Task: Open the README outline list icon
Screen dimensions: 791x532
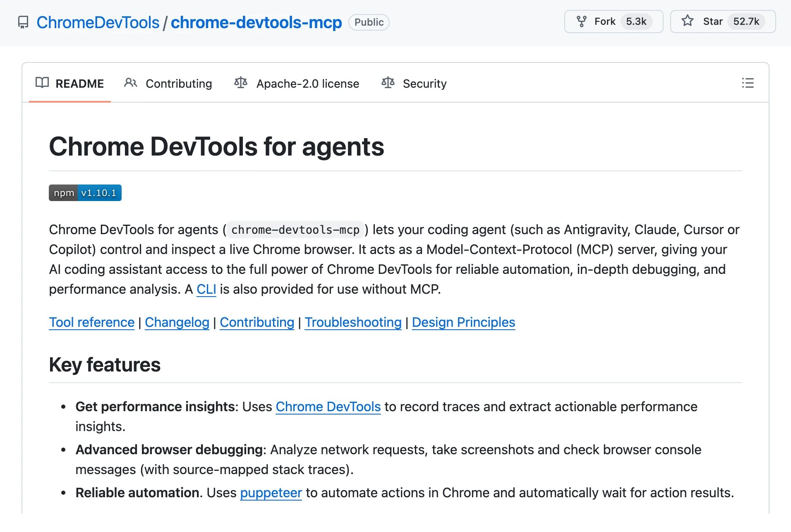Action: point(748,83)
